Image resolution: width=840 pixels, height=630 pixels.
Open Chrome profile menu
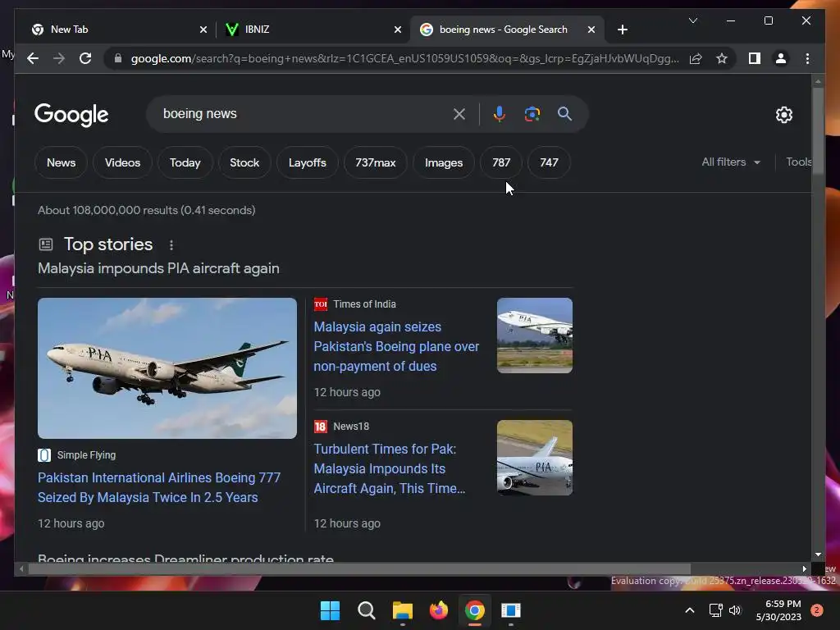(x=781, y=58)
